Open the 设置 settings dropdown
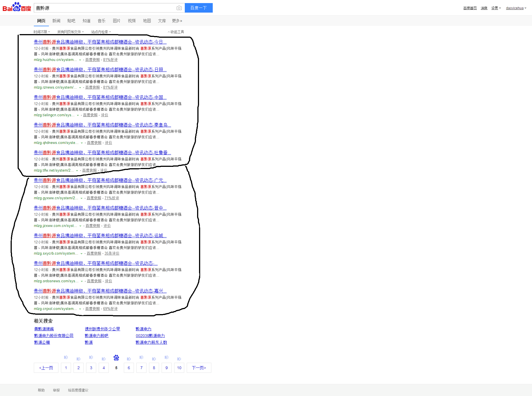Viewport: 532px width, 396px height. pyautogui.click(x=496, y=8)
